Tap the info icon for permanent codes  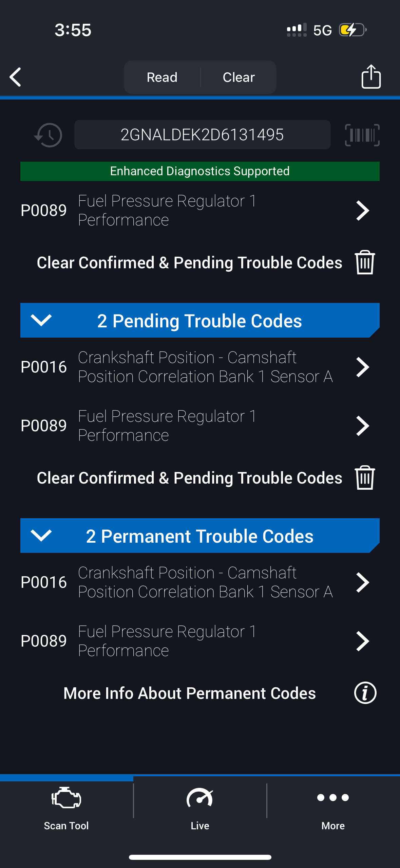(365, 693)
